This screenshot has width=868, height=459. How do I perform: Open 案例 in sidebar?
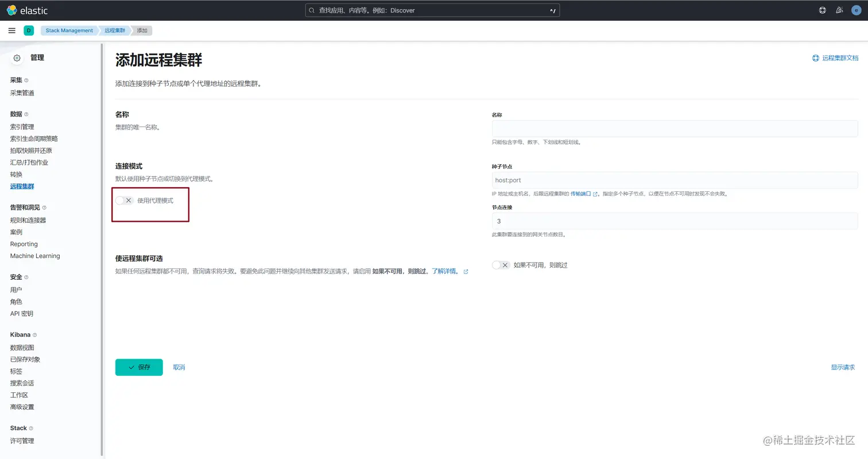point(16,232)
